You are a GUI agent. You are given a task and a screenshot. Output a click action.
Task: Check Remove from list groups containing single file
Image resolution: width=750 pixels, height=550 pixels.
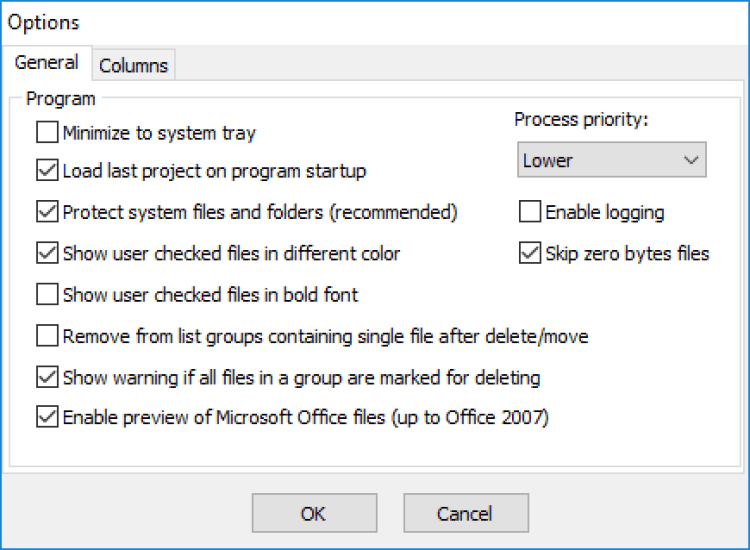point(47,336)
